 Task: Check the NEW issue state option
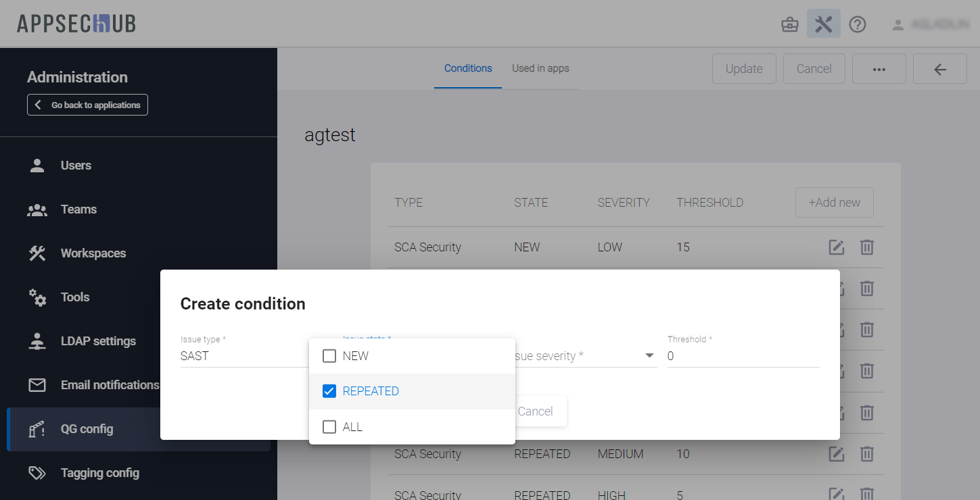329,356
